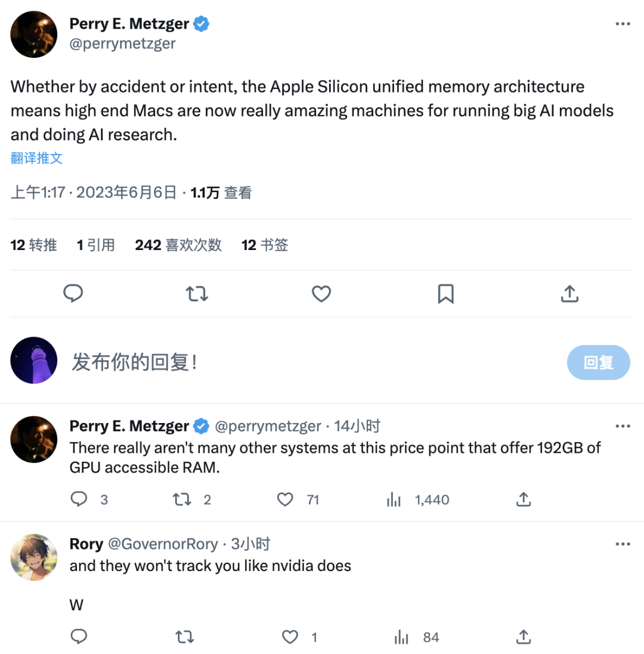Screen dimensions: 644x654
Task: Retweet the 192GB GPU RAM reply
Action: [182, 499]
